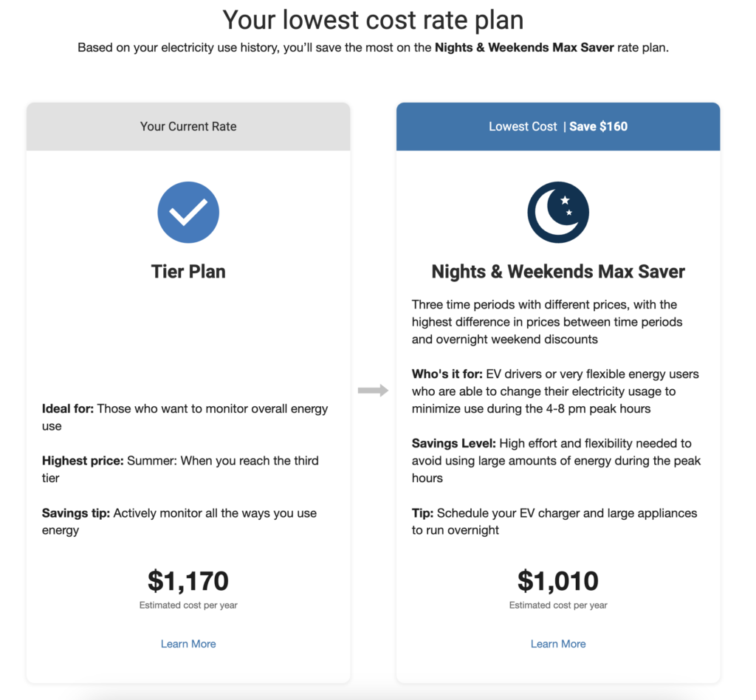The width and height of the screenshot is (756, 700).
Task: Click the Your lowest cost rate plan heading
Action: (x=373, y=20)
